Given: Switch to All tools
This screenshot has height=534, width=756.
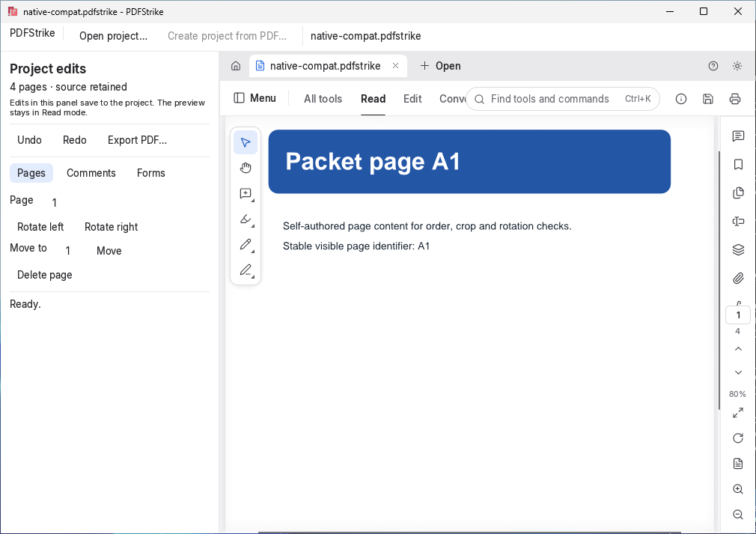Looking at the screenshot, I should (323, 99).
